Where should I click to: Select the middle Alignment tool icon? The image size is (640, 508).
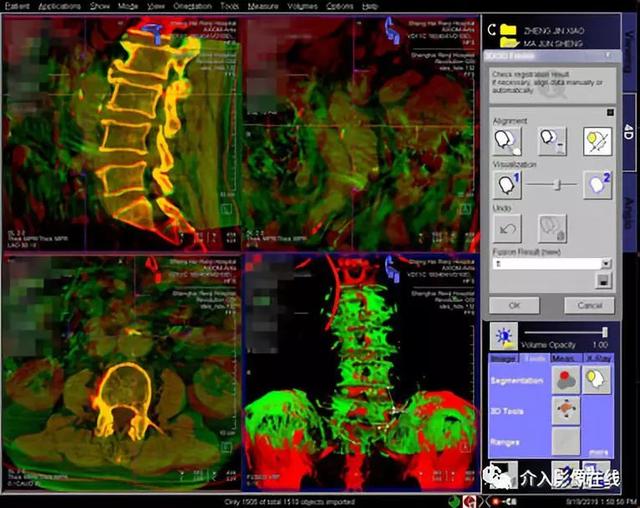pyautogui.click(x=552, y=141)
